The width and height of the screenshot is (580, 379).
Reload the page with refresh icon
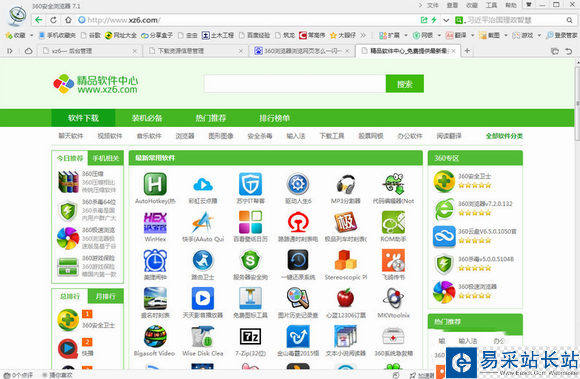point(54,20)
